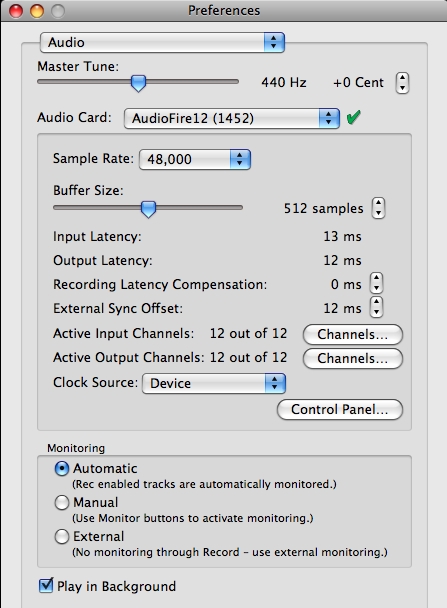
Task: Select Automatic monitoring radio button
Action: (x=62, y=468)
